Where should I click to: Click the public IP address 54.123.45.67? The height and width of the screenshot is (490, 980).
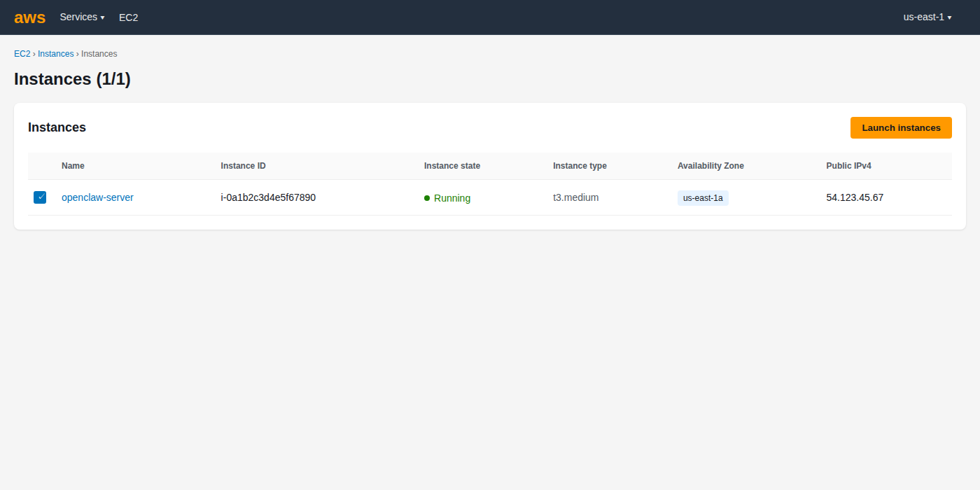point(855,197)
